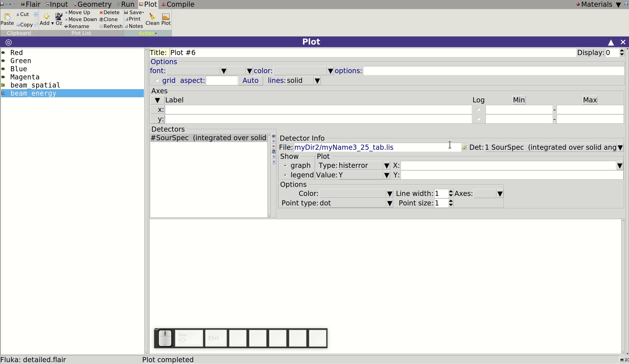Viewport: 629px width, 364px height.
Task: Click the Copy button in Clipboard
Action: 24,25
